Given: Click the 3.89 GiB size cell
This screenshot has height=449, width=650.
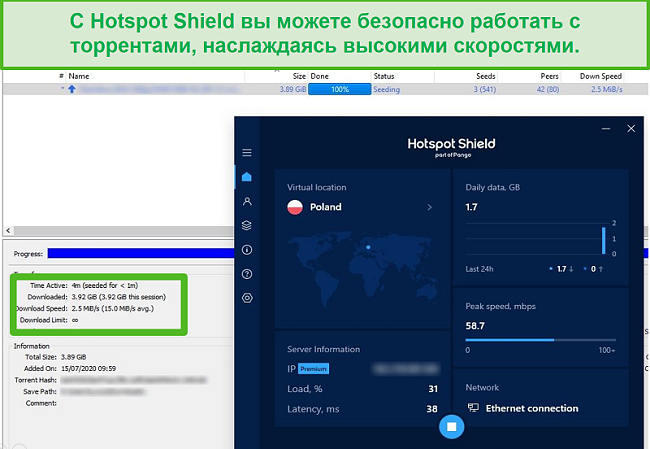Looking at the screenshot, I should pos(293,90).
